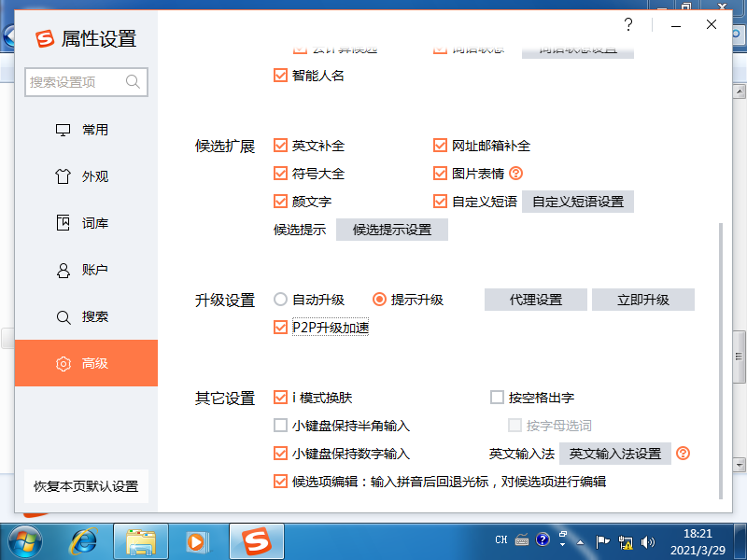Screen dimensions: 747x560
Task: Open 英文输入法设置 button
Action: [x=615, y=454]
